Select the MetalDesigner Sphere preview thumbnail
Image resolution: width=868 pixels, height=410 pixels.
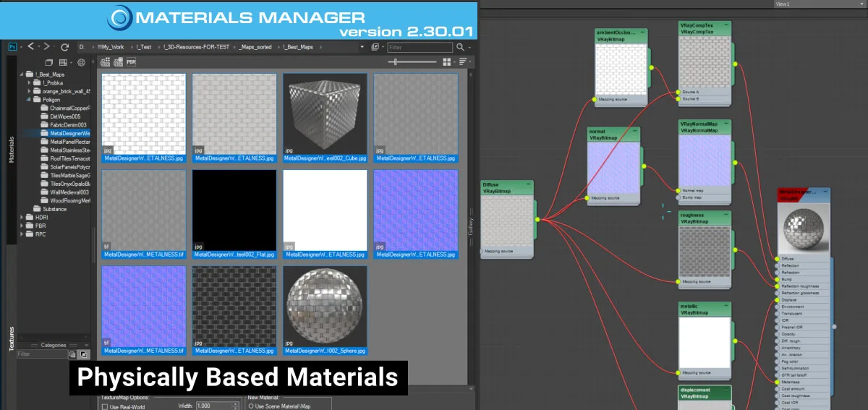(x=325, y=307)
